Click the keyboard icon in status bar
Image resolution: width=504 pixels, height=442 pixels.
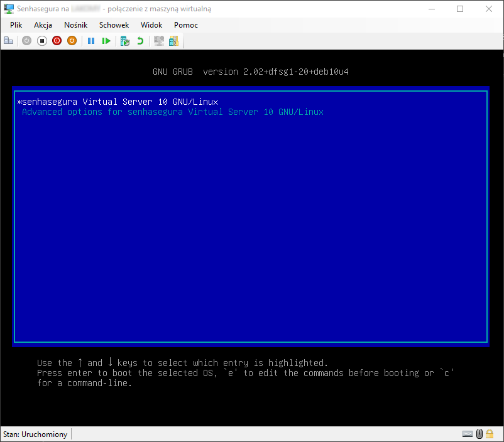[x=467, y=434]
